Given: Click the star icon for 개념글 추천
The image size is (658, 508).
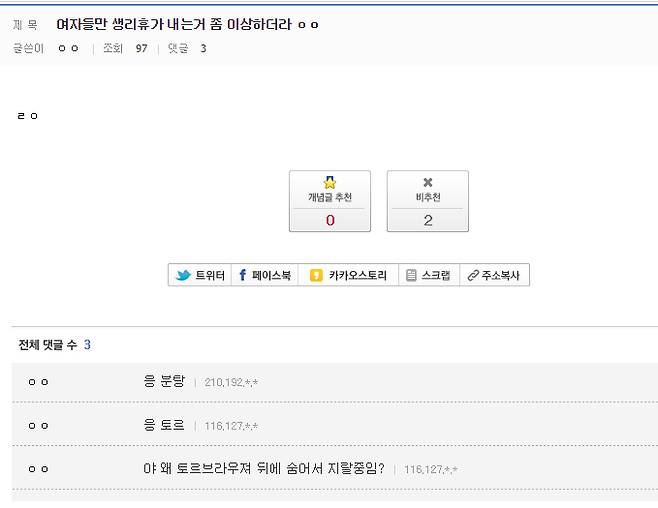Looking at the screenshot, I should (x=330, y=183).
